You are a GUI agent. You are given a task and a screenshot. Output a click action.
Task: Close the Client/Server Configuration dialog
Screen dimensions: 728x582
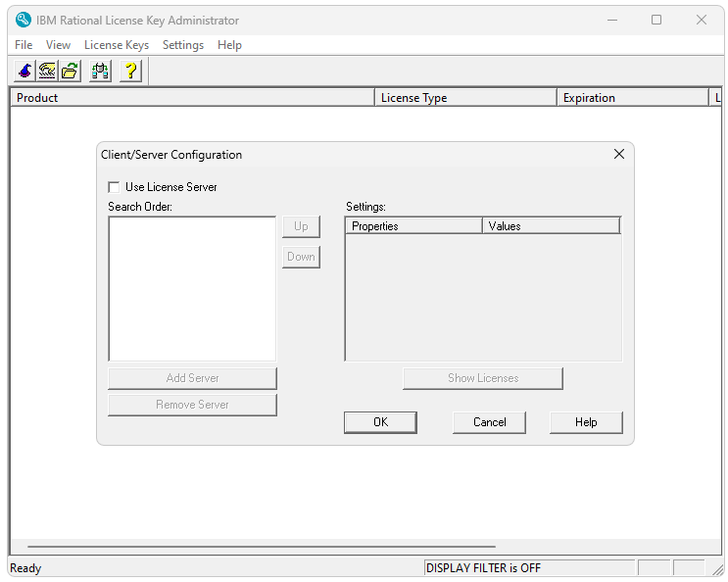coord(618,155)
